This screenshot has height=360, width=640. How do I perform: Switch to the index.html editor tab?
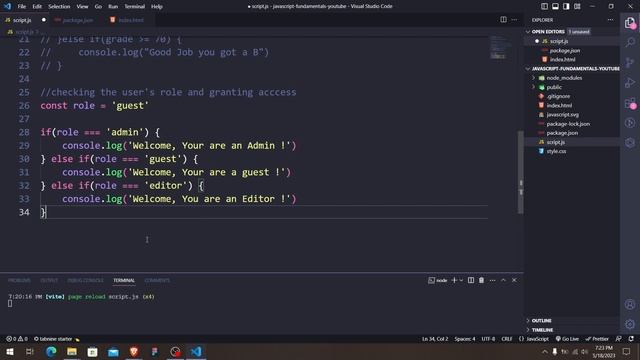pos(130,20)
